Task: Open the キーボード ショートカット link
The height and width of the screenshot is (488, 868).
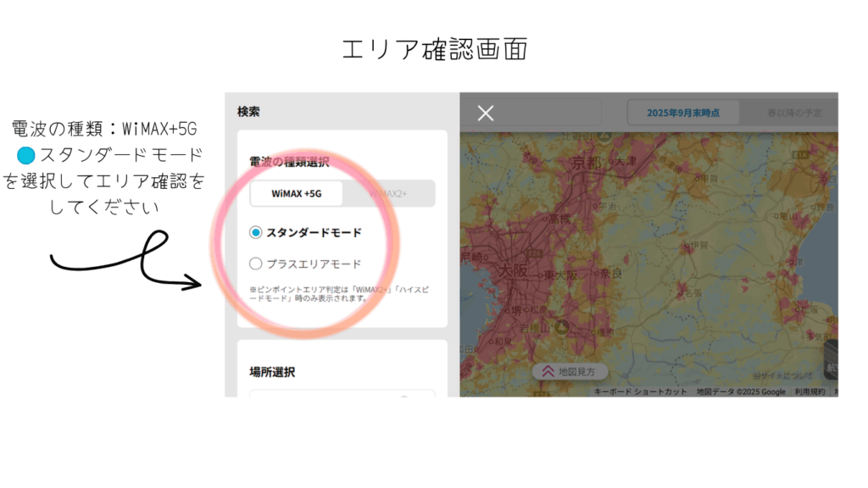Action: [x=640, y=391]
